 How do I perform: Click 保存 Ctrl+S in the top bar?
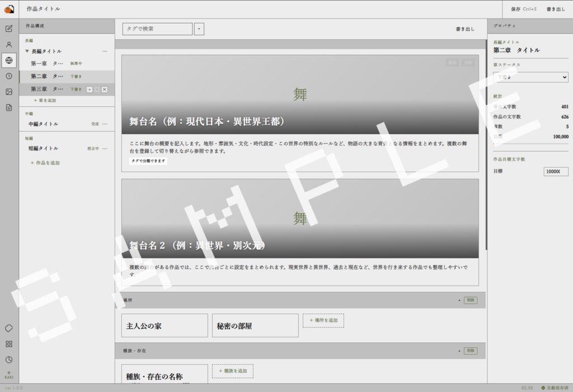click(523, 9)
